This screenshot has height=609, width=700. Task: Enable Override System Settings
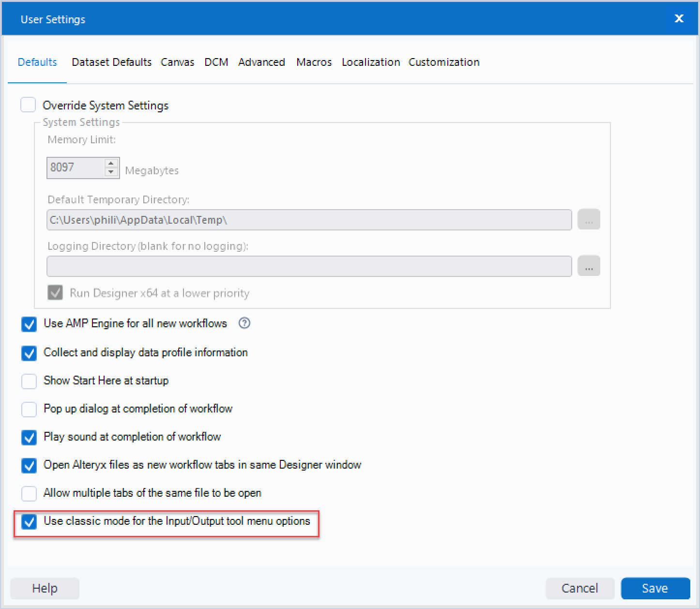point(28,105)
